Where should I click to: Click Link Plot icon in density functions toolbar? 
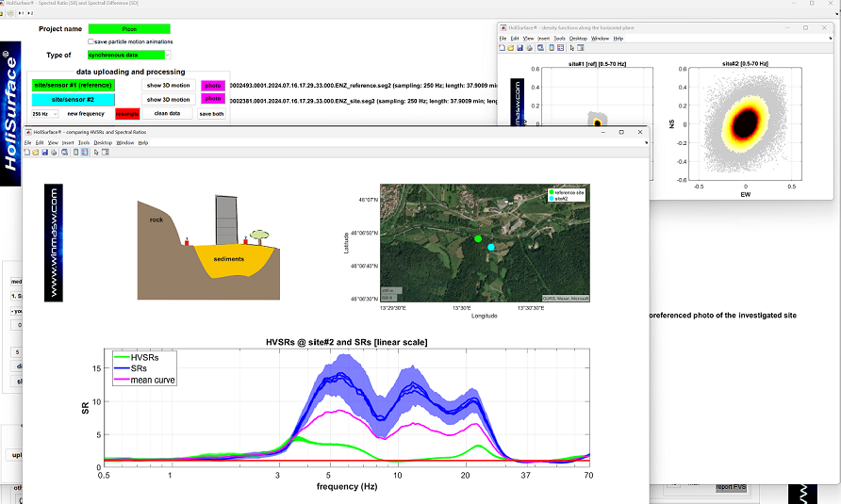click(x=540, y=48)
